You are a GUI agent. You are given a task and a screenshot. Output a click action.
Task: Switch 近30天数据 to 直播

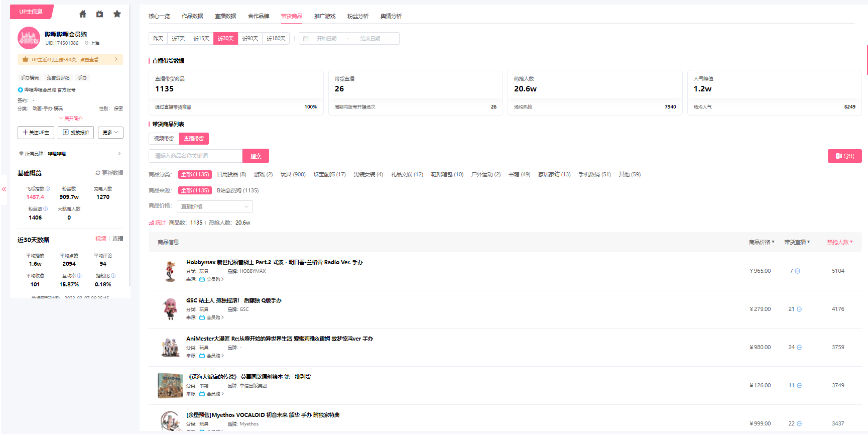tap(118, 239)
